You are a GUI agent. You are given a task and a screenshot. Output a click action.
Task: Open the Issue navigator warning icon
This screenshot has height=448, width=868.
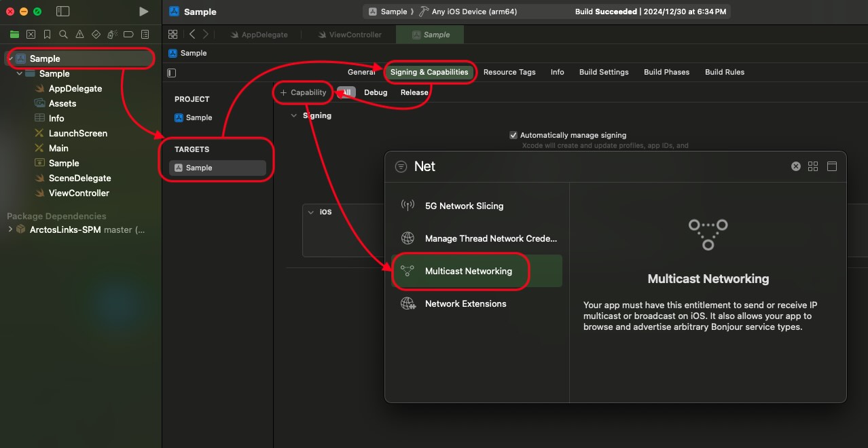[79, 35]
